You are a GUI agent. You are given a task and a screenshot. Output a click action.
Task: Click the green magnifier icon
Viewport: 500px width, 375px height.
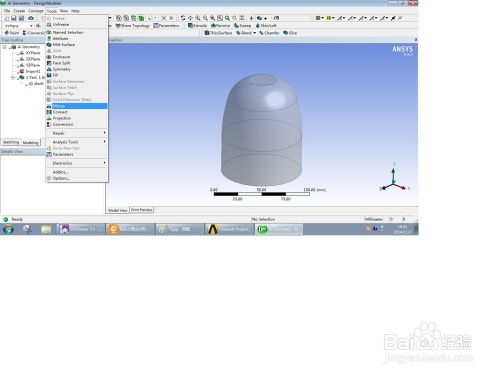pyautogui.click(x=227, y=18)
